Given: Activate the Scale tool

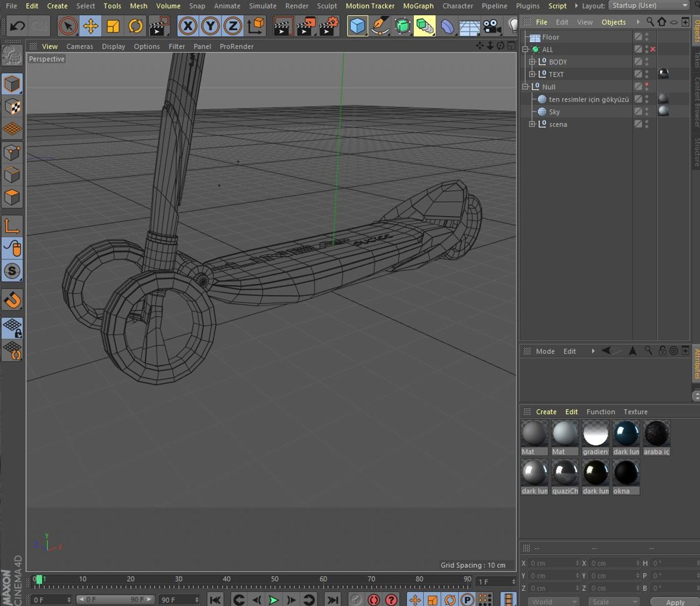Looking at the screenshot, I should pos(113,26).
